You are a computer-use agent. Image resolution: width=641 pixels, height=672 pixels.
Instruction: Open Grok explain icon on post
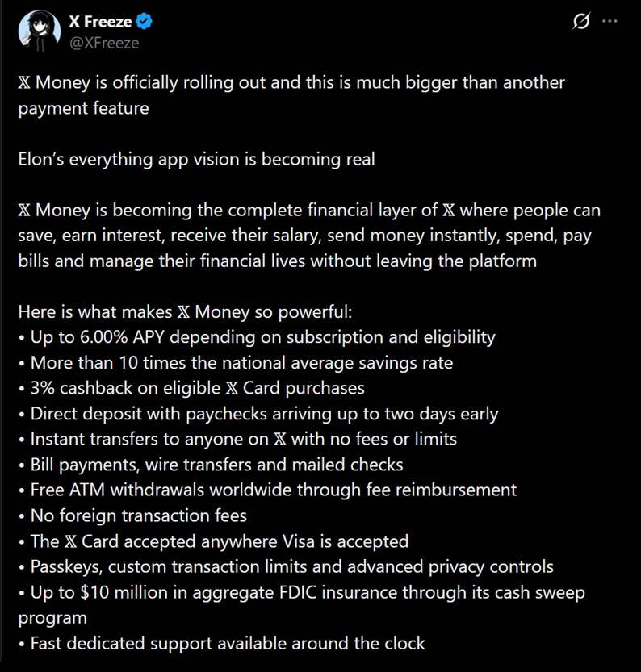click(580, 21)
